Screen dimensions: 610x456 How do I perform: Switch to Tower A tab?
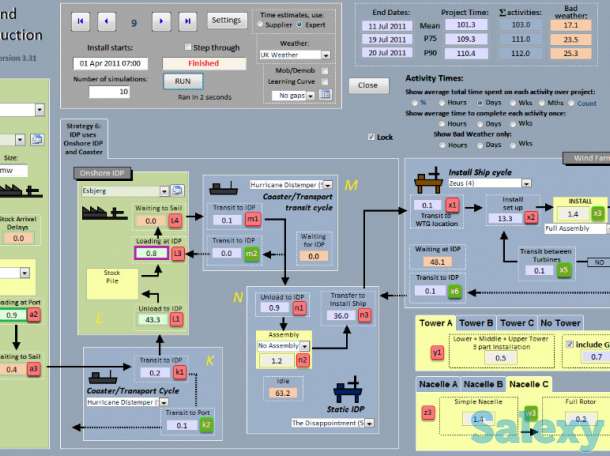[435, 323]
